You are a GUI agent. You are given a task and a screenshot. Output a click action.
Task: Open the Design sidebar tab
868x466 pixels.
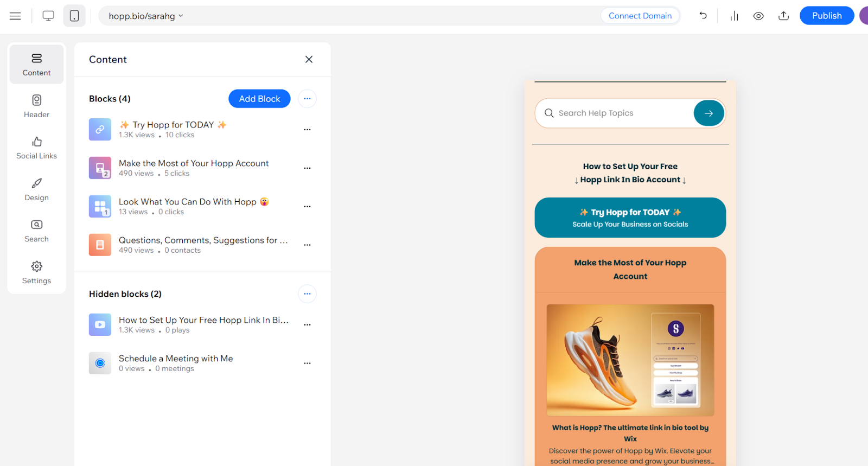point(36,189)
